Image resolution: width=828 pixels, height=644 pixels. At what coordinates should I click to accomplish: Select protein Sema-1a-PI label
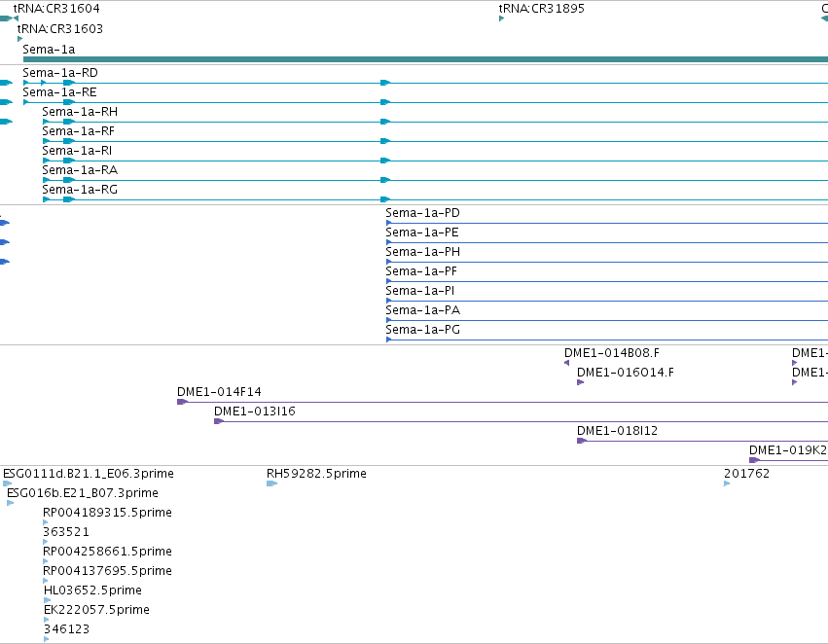(x=419, y=292)
